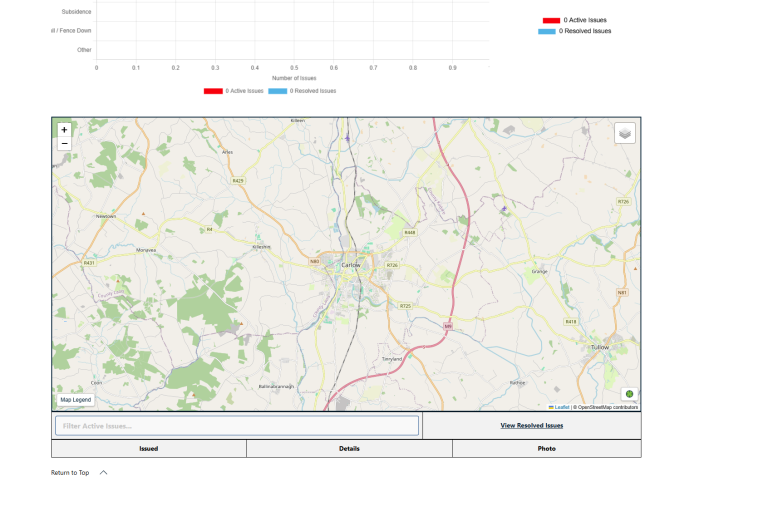
Task: Click the Tinryland label on map
Action: pyautogui.click(x=392, y=359)
